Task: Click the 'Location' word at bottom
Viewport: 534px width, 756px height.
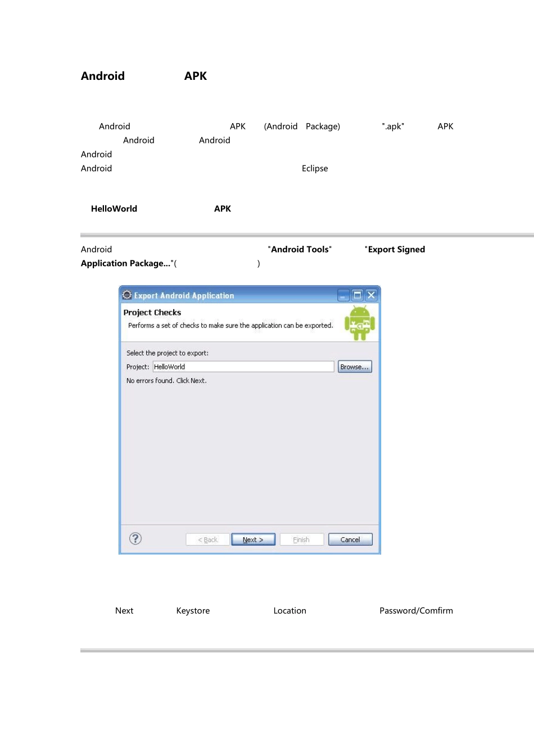Action: pyautogui.click(x=290, y=611)
